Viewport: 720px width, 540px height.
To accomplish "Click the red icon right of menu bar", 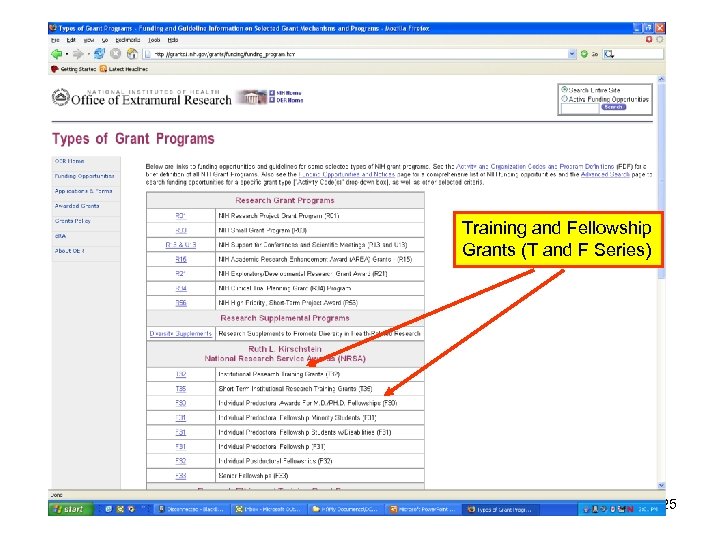I will (649, 39).
